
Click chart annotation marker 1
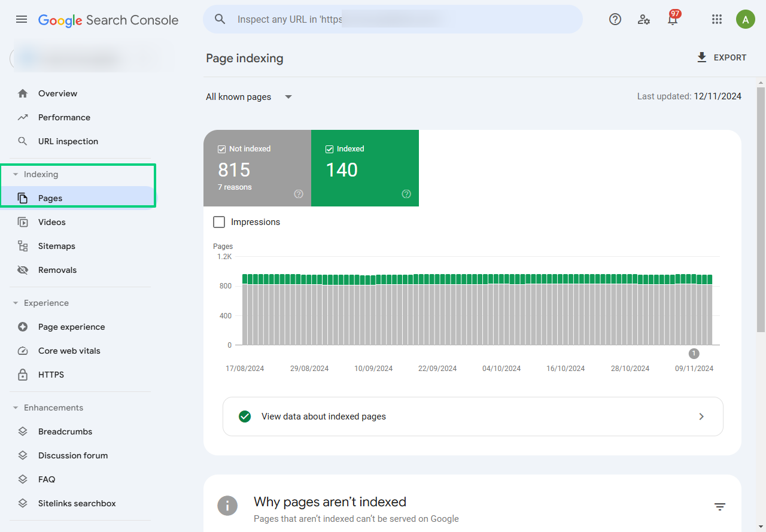coord(694,354)
